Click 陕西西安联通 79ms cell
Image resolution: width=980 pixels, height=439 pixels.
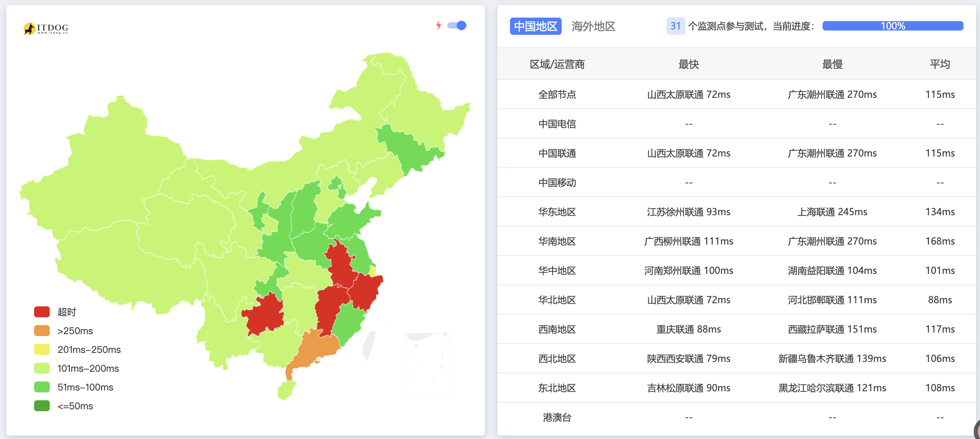click(x=689, y=358)
